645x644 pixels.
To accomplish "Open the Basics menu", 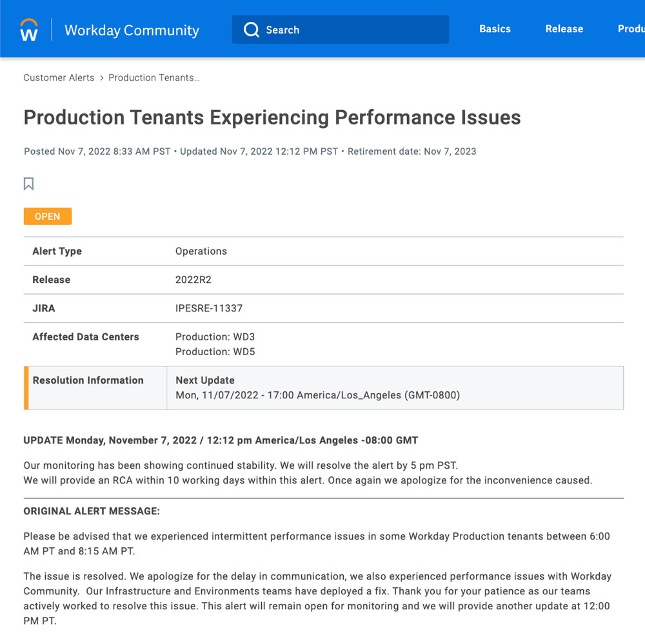I will click(x=495, y=29).
